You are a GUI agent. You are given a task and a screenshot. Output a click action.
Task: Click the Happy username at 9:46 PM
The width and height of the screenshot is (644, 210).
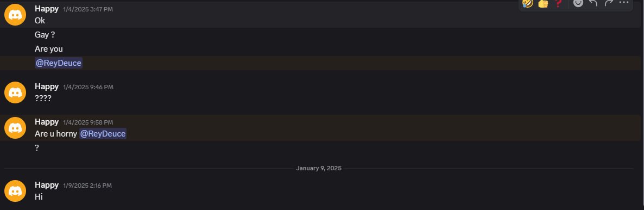pos(47,87)
